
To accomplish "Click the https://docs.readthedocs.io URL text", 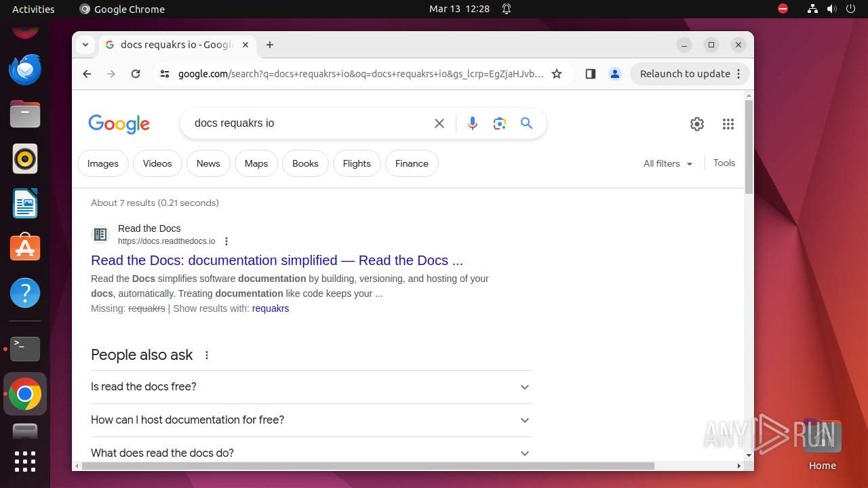I will [166, 241].
